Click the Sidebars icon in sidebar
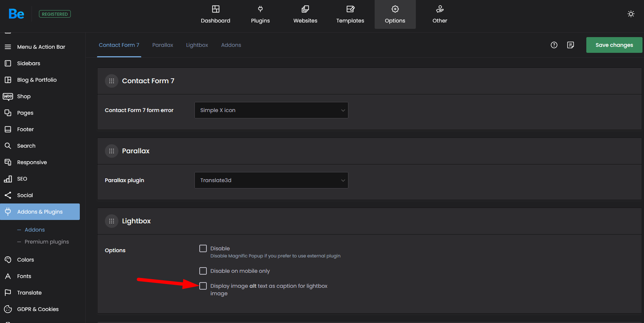This screenshot has height=323, width=644. (x=8, y=63)
